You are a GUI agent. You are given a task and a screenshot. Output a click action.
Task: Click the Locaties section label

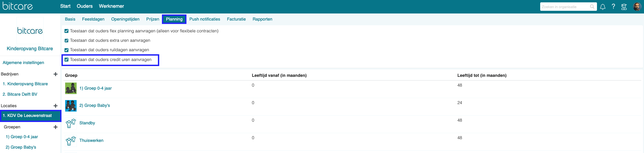click(9, 106)
